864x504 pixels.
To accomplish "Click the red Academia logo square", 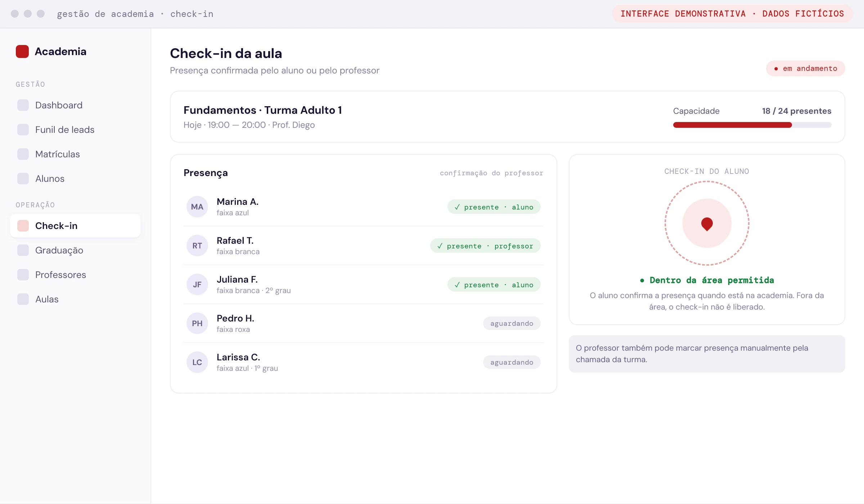I will coord(22,51).
